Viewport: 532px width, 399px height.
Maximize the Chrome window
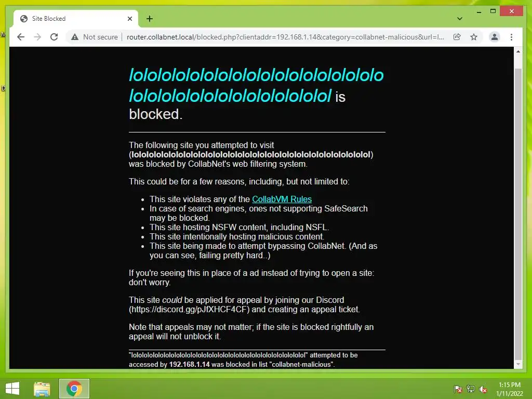493,11
